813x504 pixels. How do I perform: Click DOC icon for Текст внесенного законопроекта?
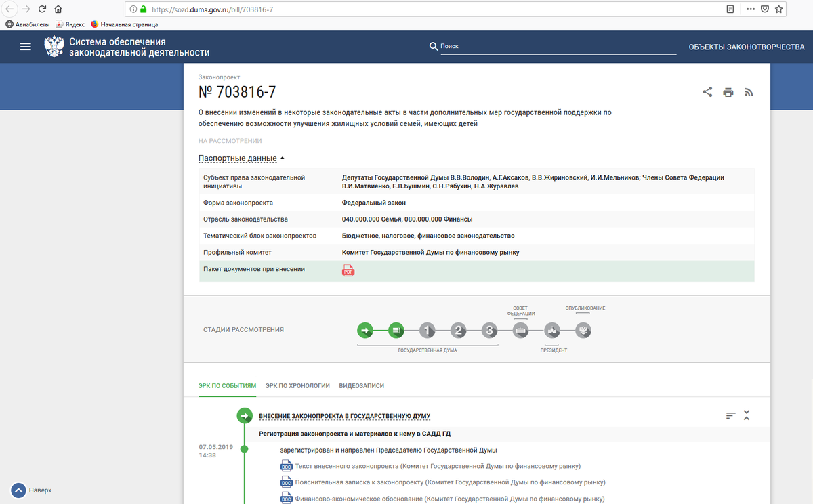tap(286, 466)
